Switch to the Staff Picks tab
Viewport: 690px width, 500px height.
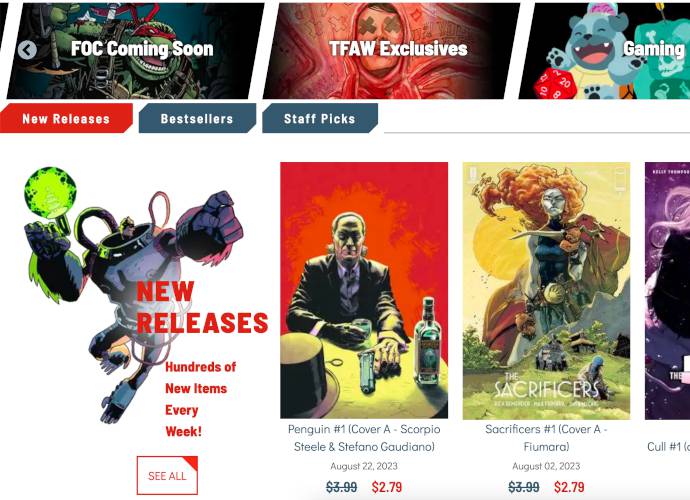pyautogui.click(x=319, y=118)
